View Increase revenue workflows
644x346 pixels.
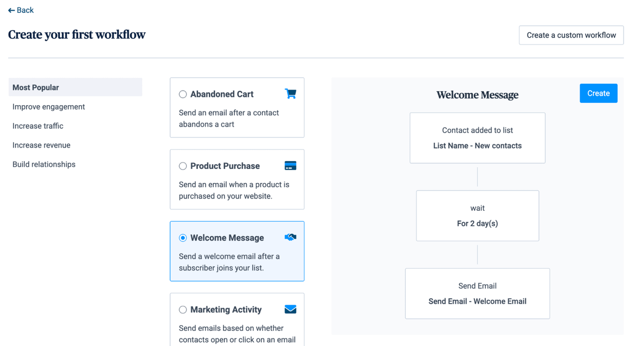41,145
